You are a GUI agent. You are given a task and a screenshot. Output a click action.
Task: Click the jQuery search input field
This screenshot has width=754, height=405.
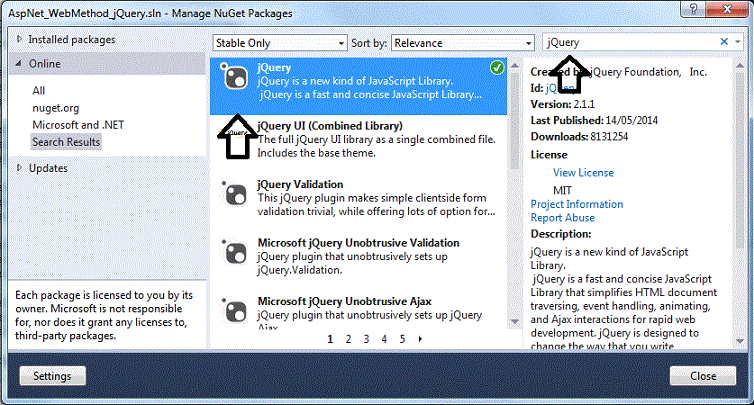(x=630, y=42)
